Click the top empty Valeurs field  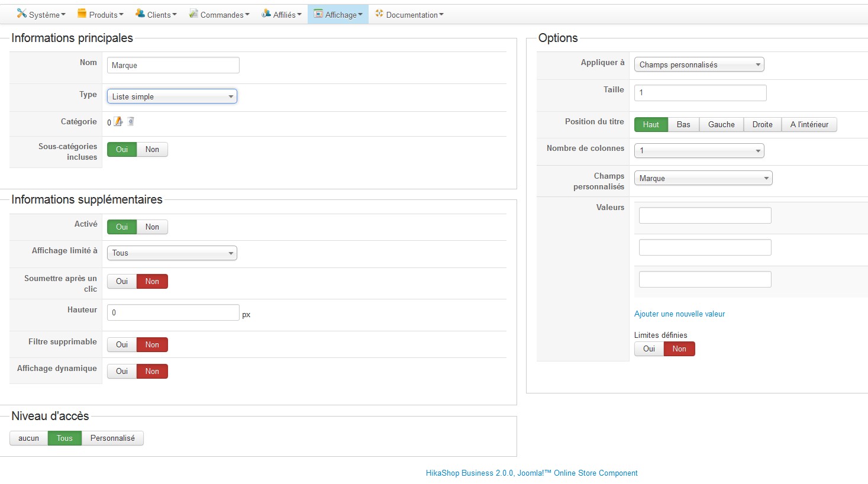705,215
